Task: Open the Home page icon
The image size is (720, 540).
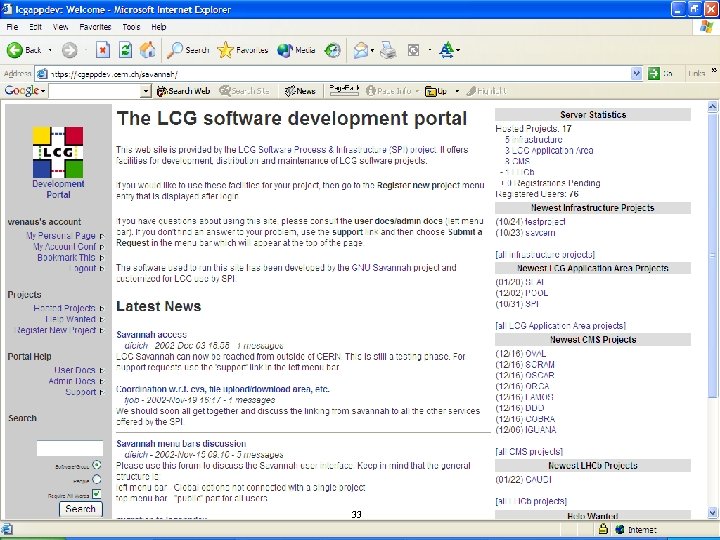Action: coord(147,50)
